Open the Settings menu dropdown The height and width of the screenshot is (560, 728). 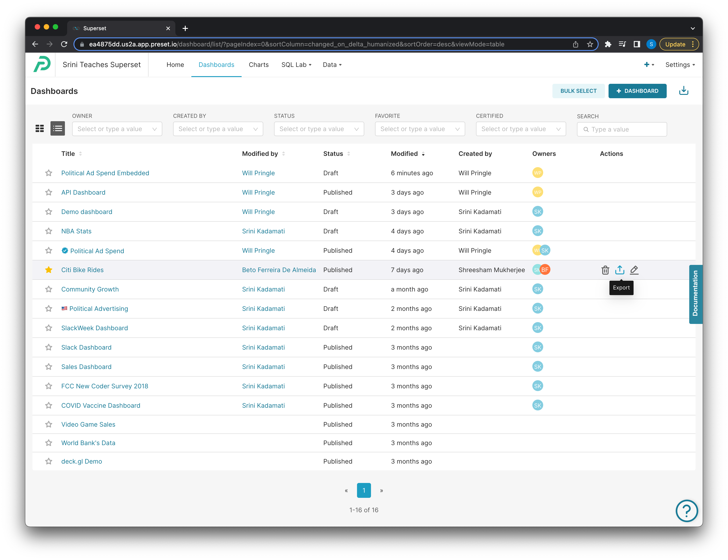tap(680, 65)
